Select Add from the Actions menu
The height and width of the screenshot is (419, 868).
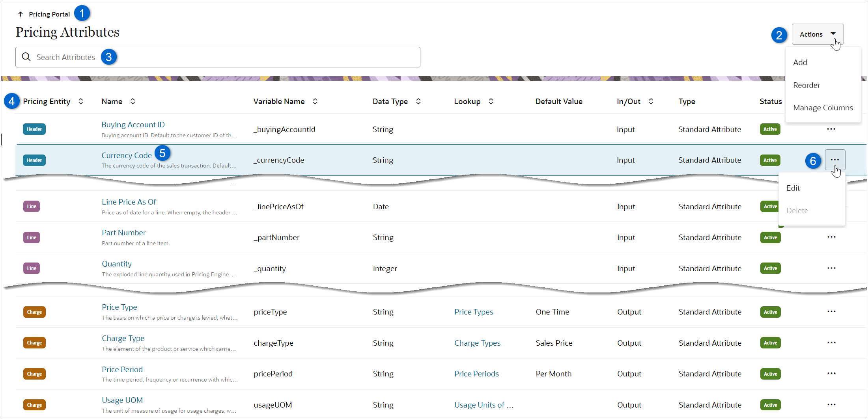[x=800, y=62]
